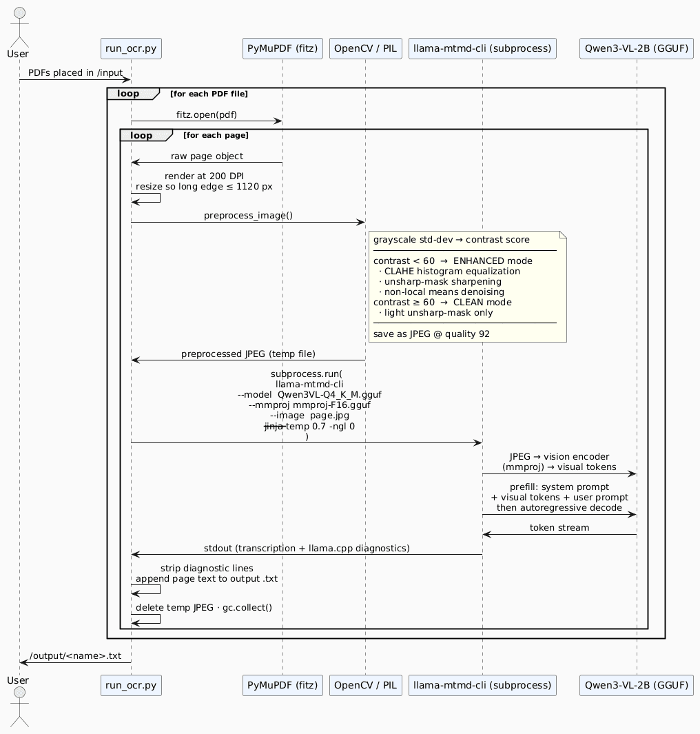The width and height of the screenshot is (700, 734).
Task: Select the top OpenCV / PIL participant box
Action: click(x=365, y=48)
